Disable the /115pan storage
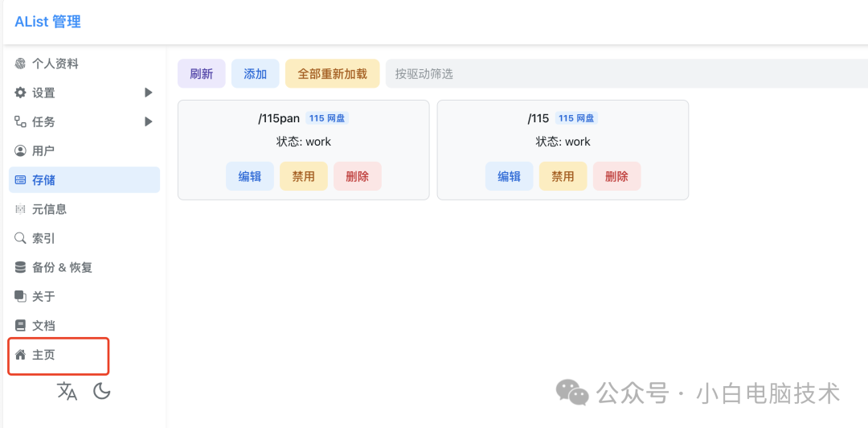The image size is (868, 428). coord(303,176)
